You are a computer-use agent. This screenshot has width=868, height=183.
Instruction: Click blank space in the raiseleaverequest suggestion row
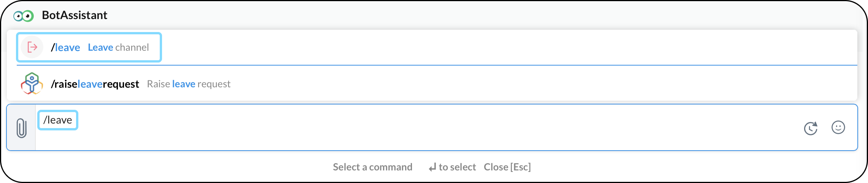coord(533,84)
